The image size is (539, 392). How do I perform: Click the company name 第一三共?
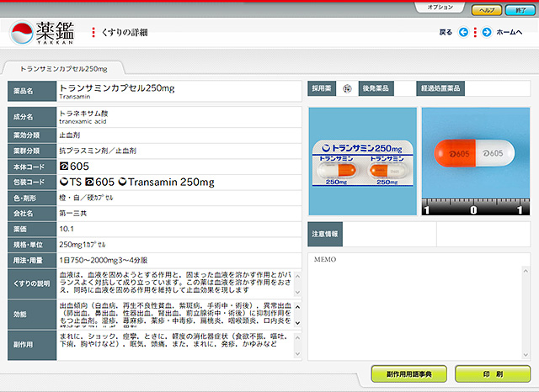point(73,213)
